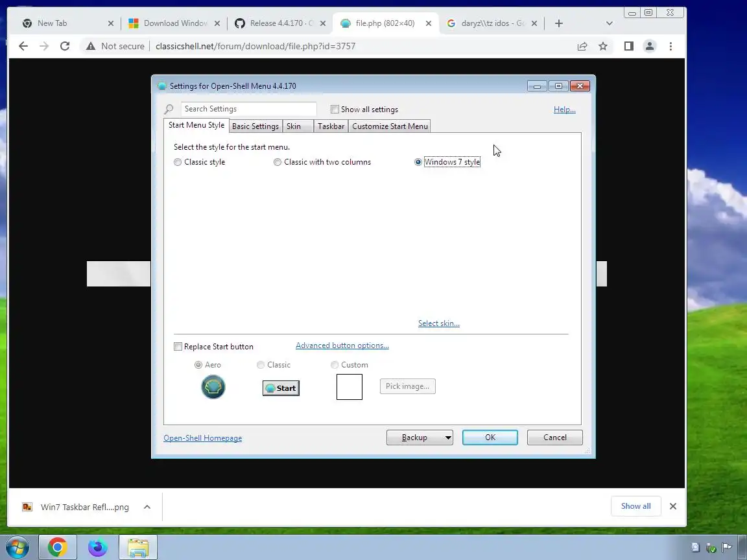The image size is (747, 560).
Task: Click the Open-Shell Aero shell button image
Action: tap(213, 387)
